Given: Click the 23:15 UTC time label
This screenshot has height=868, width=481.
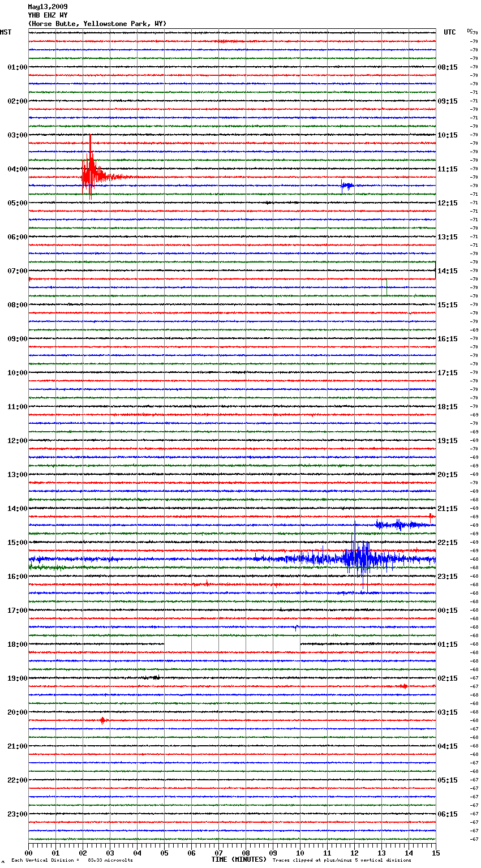Looking at the screenshot, I should (448, 577).
